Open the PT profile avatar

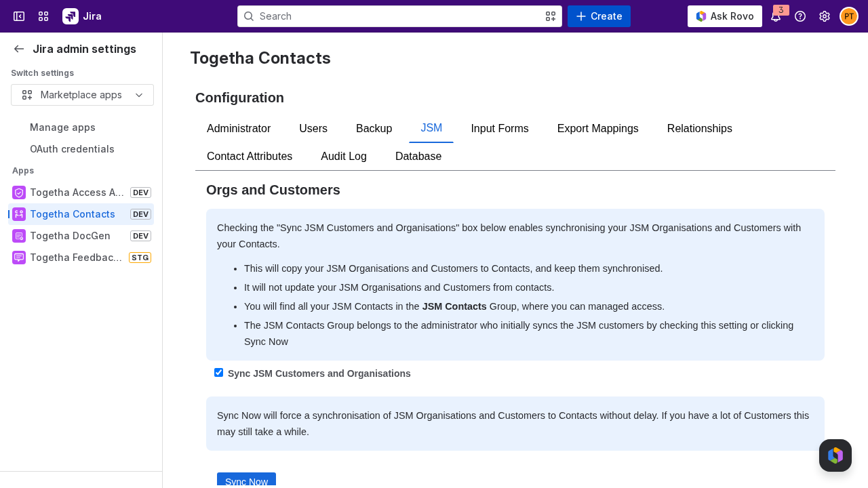click(849, 16)
